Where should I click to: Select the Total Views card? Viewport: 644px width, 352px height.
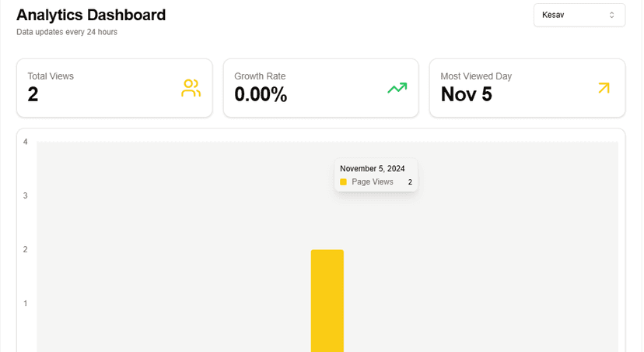[x=114, y=88]
